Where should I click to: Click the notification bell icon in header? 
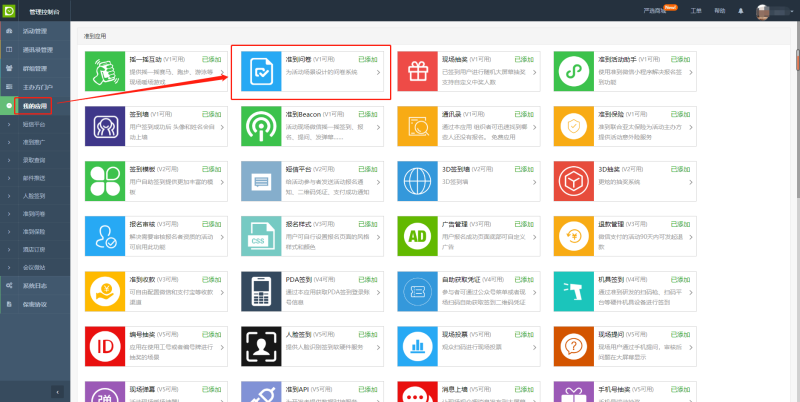(x=740, y=10)
